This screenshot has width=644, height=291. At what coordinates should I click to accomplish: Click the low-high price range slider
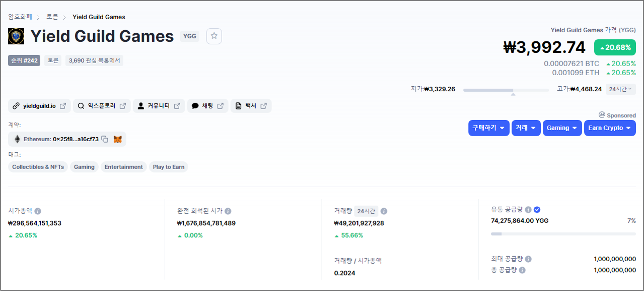coord(506,90)
